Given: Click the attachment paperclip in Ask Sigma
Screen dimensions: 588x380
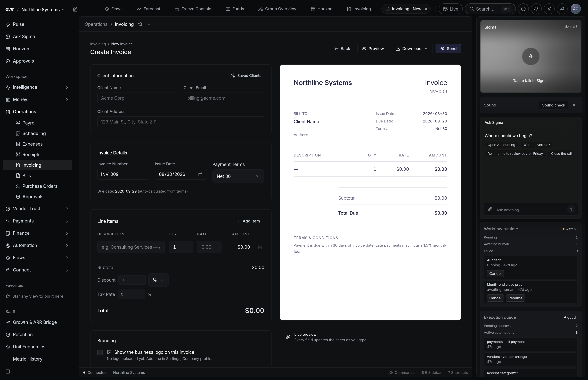Looking at the screenshot, I should click(490, 210).
